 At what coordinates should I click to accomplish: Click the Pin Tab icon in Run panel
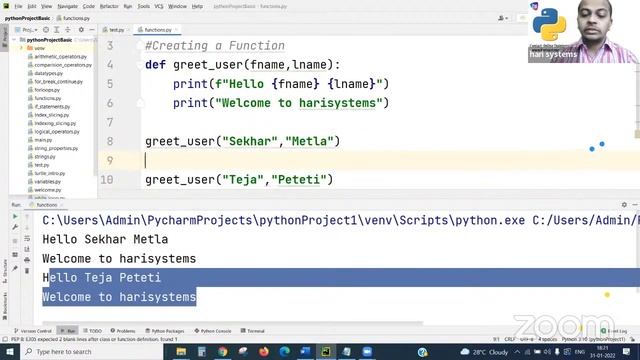click(x=15, y=268)
